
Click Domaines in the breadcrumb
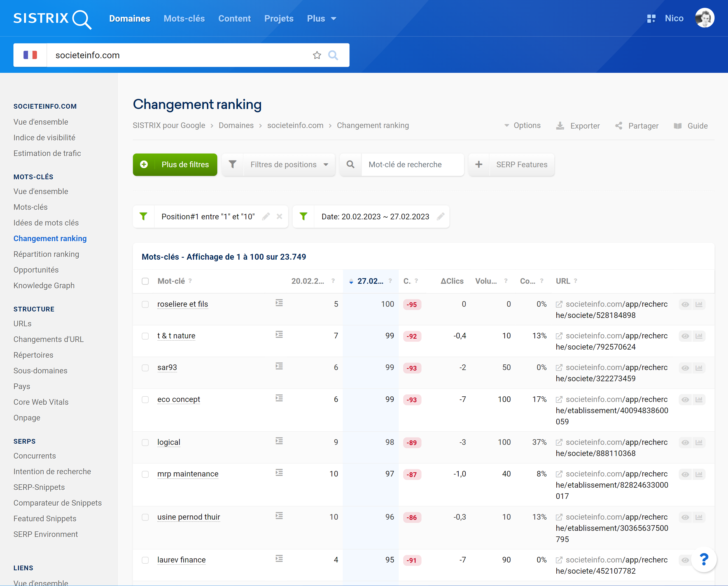[236, 125]
